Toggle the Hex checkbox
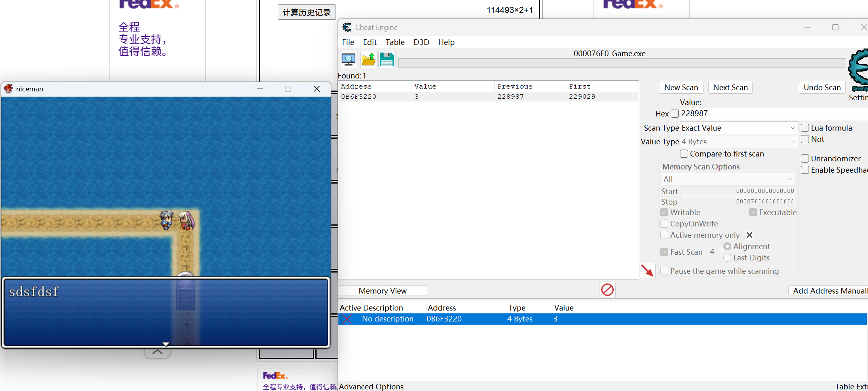 (674, 114)
